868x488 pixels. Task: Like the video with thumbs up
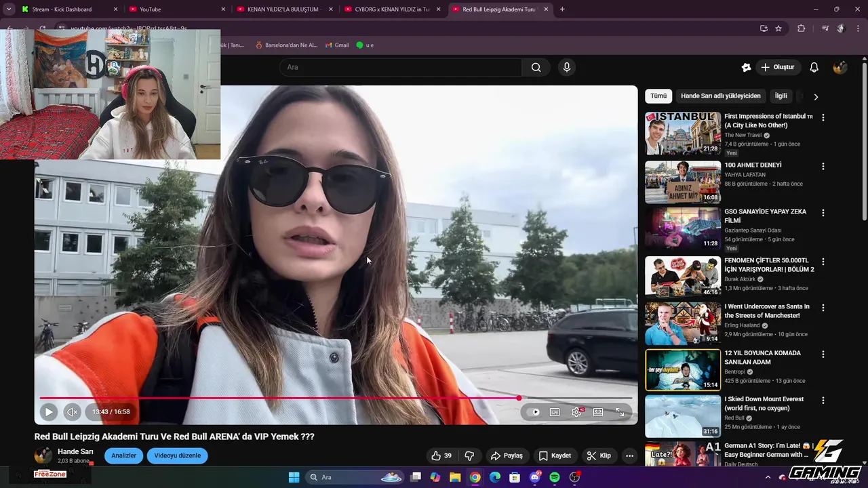pos(441,455)
